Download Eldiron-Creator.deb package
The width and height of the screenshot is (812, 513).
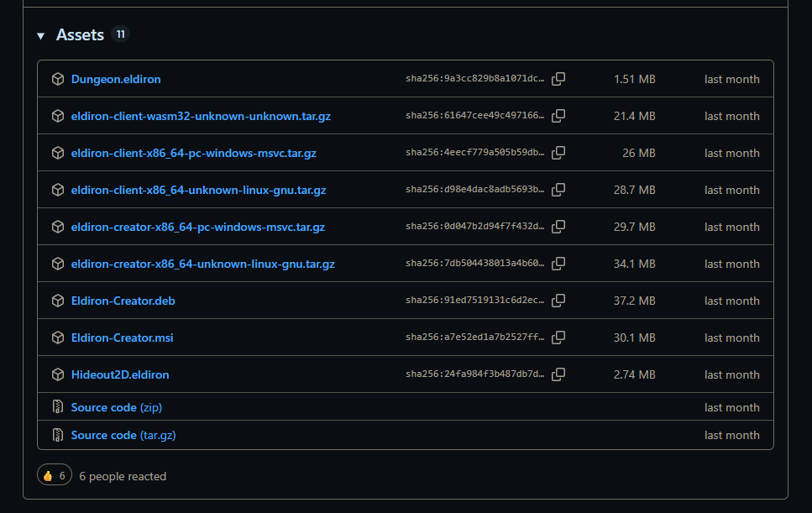pyautogui.click(x=123, y=301)
